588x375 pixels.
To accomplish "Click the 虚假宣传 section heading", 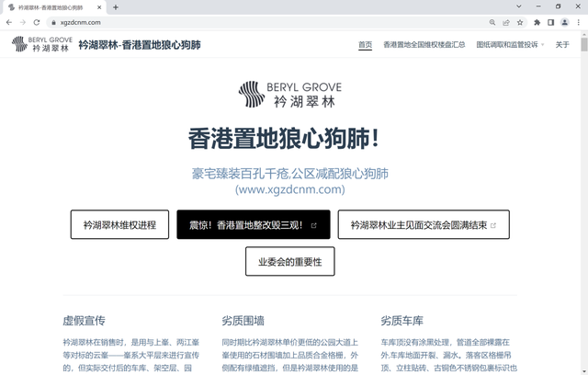I will click(84, 321).
